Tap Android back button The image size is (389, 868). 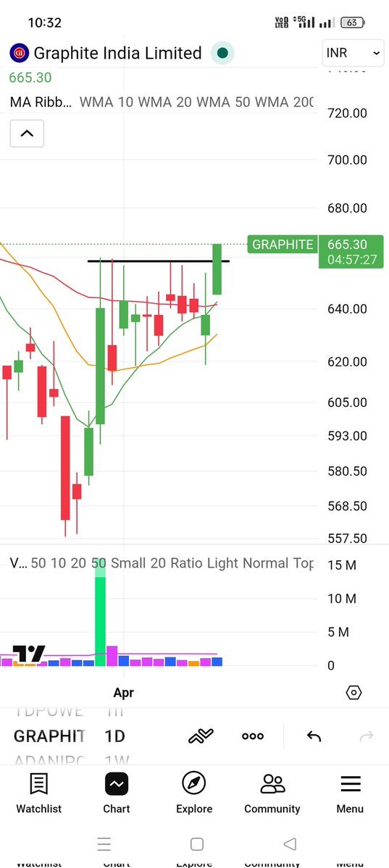coord(289,844)
